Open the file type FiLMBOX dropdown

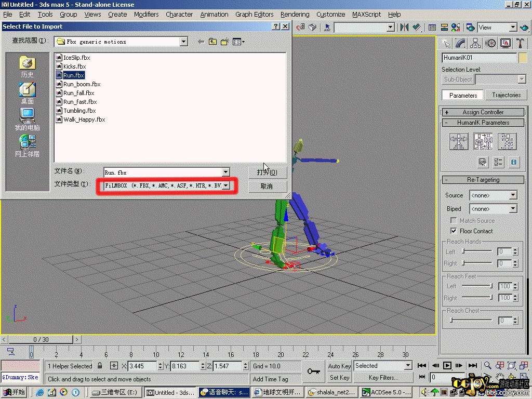225,185
